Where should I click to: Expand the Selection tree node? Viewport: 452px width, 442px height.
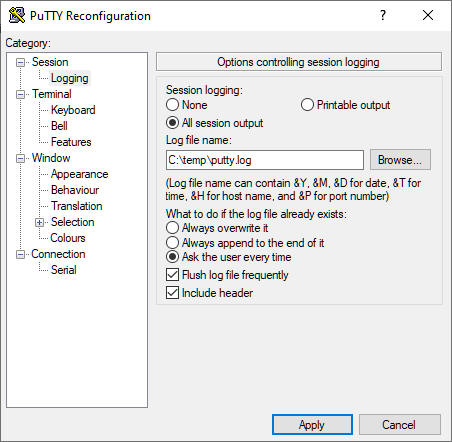pos(40,222)
